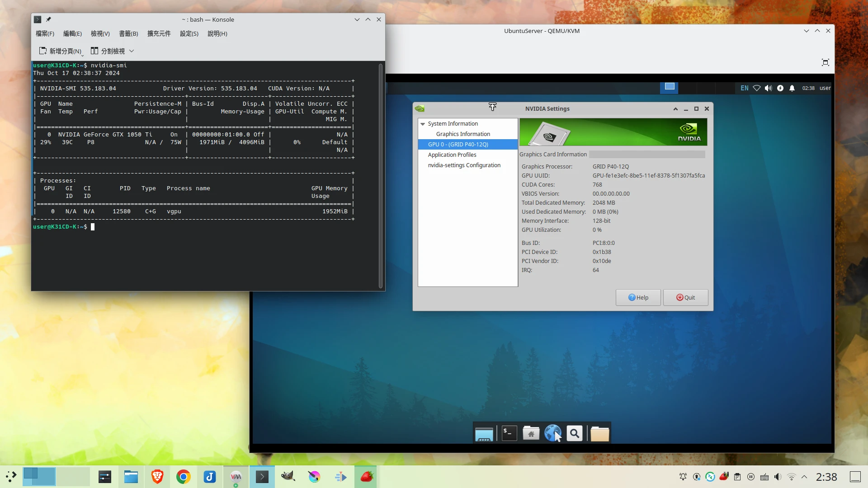Show hidden system tray icons arrow
The height and width of the screenshot is (488, 868).
tap(804, 477)
